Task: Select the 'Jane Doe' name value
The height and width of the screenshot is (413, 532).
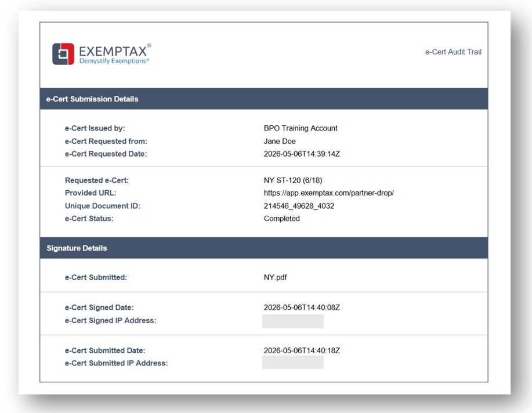Action: (280, 141)
